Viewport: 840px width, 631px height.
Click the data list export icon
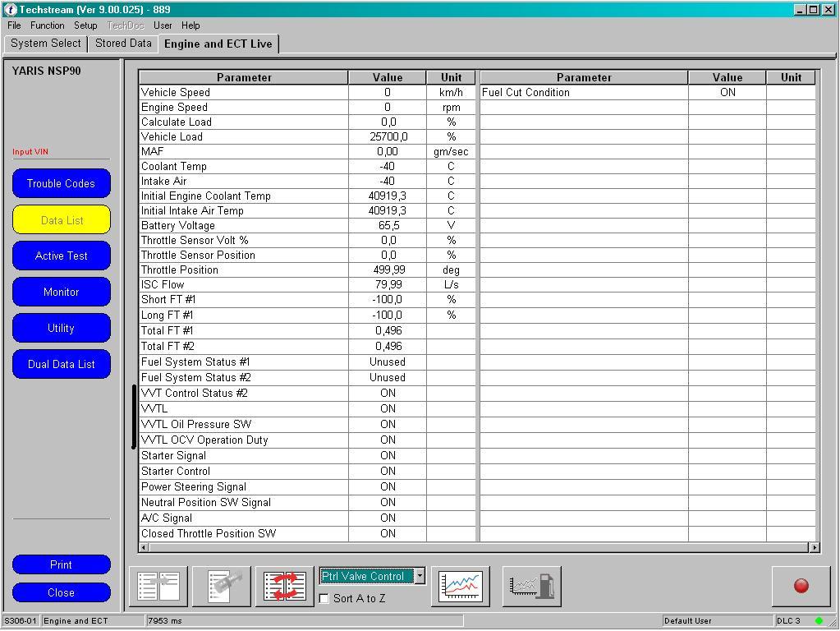158,587
